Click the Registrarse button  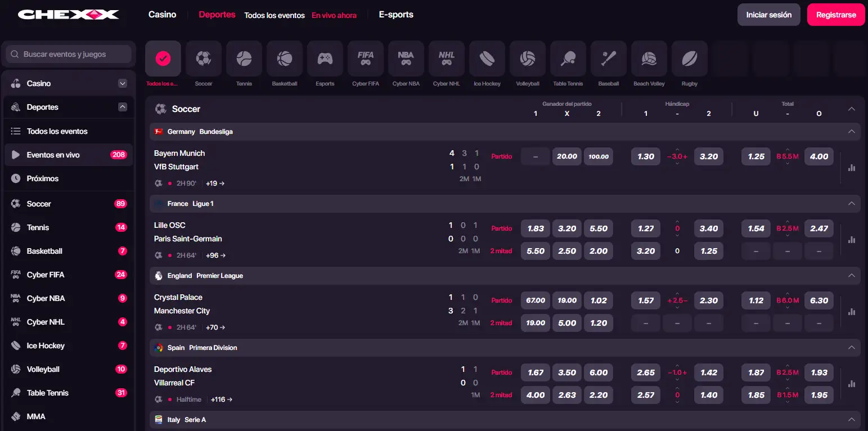click(836, 15)
